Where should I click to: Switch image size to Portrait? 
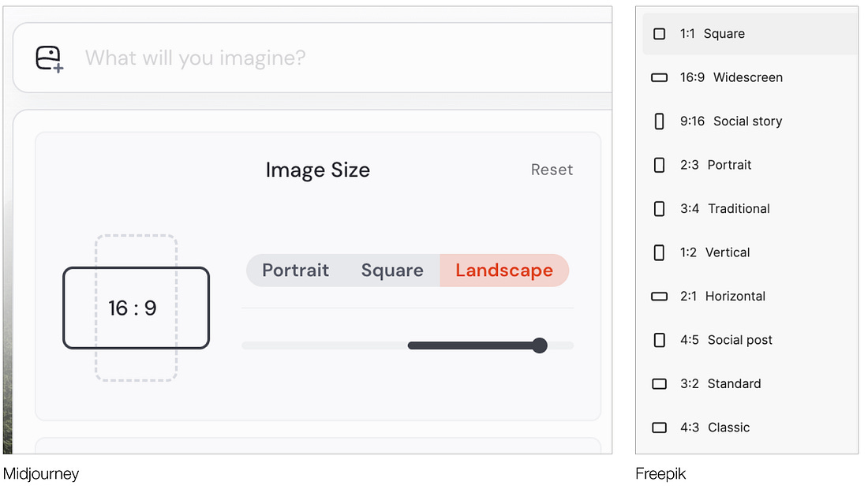tap(295, 271)
